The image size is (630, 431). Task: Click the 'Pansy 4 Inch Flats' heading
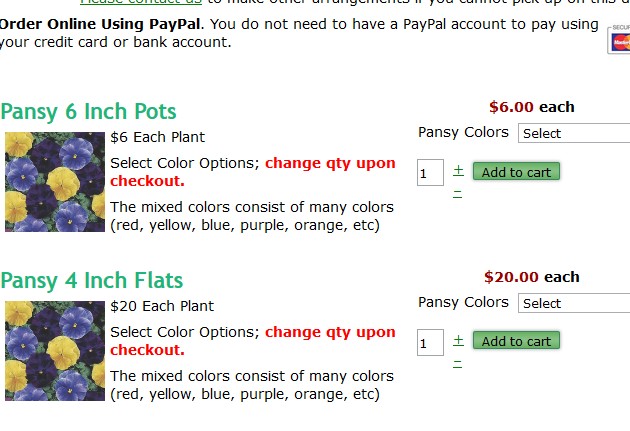click(92, 280)
